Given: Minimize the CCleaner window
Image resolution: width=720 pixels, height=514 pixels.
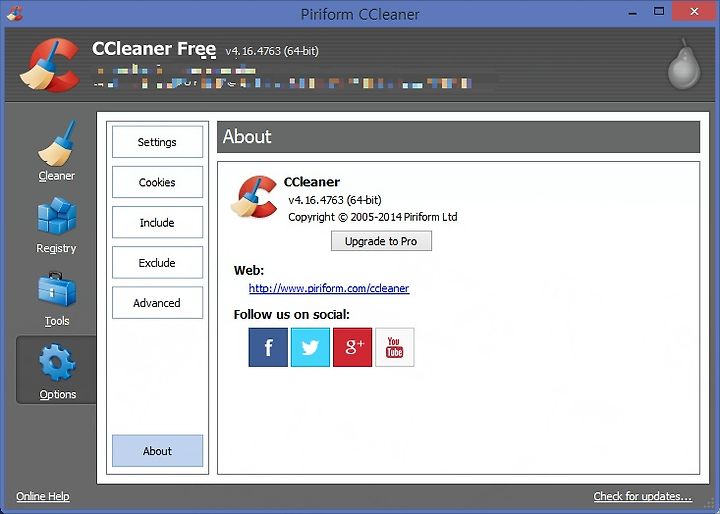Looking at the screenshot, I should tap(633, 12).
